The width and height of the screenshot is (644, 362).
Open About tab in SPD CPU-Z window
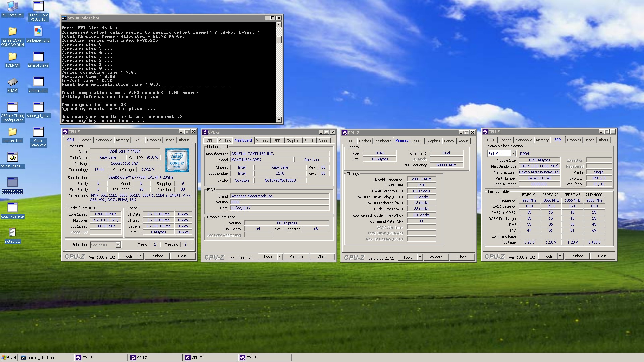[604, 140]
